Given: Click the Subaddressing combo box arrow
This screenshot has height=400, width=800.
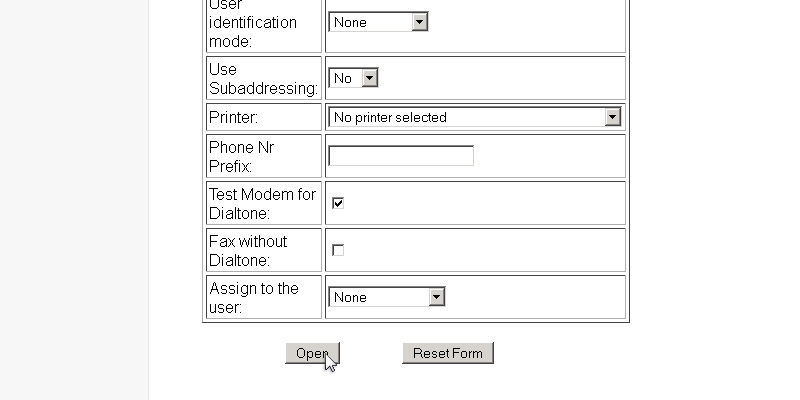Looking at the screenshot, I should (369, 78).
